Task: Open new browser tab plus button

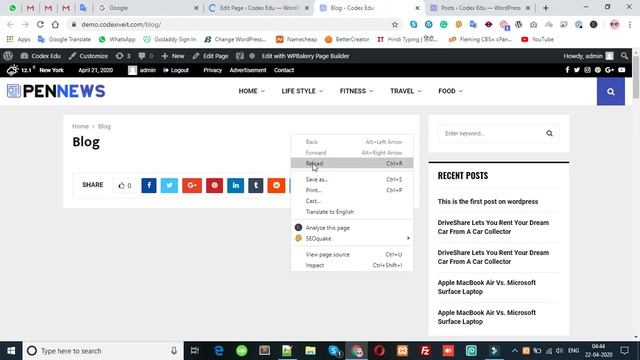Action: (546, 8)
